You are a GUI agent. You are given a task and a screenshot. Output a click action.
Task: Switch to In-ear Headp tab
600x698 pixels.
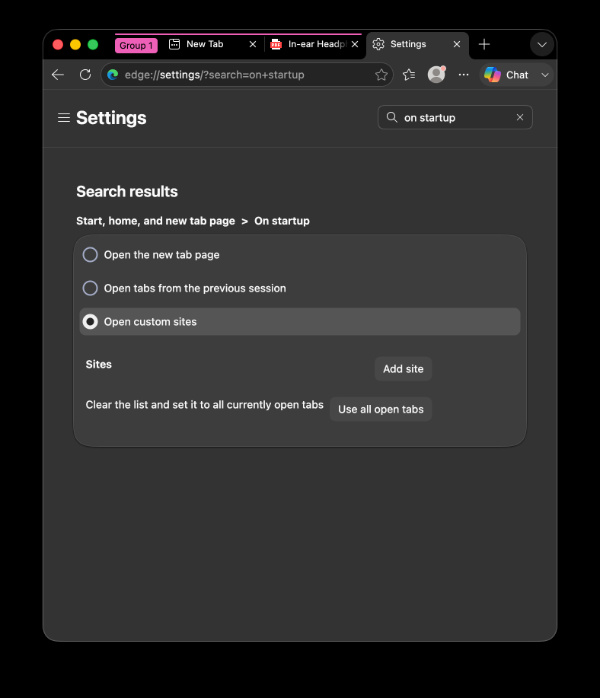pyautogui.click(x=316, y=44)
